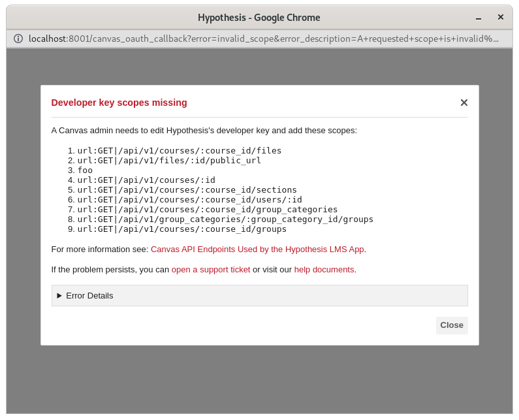Click the site information icon in address bar
The image size is (519, 420).
[18, 39]
